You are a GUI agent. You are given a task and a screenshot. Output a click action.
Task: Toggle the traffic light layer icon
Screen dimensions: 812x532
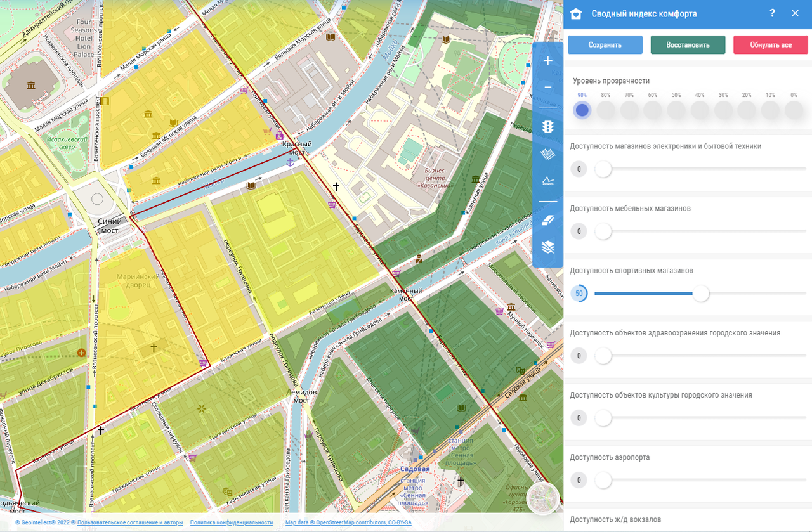coord(548,127)
